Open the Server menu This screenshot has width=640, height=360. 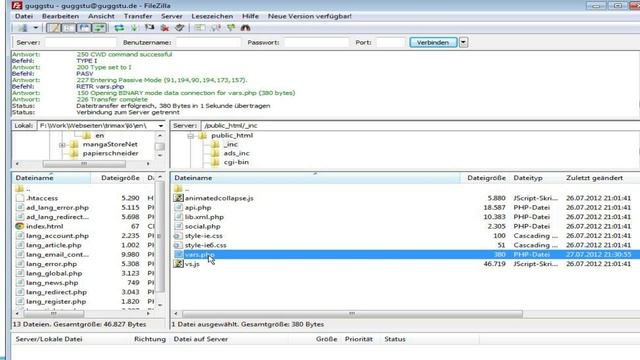click(x=171, y=16)
